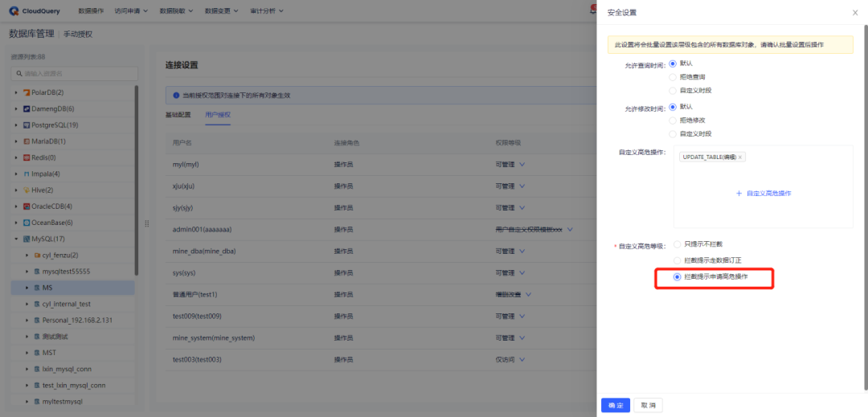868x417 pixels.
Task: Select 拦截提示申请高危操作 radio option
Action: click(677, 276)
